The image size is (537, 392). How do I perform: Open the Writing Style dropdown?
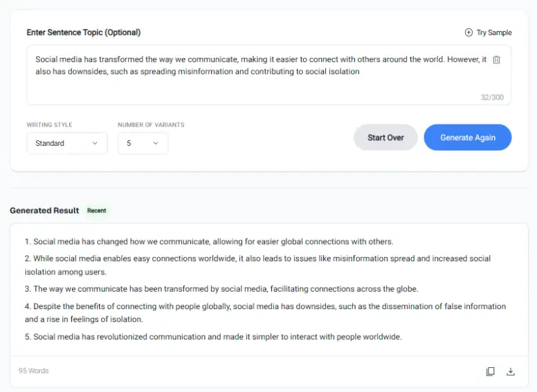coord(67,143)
